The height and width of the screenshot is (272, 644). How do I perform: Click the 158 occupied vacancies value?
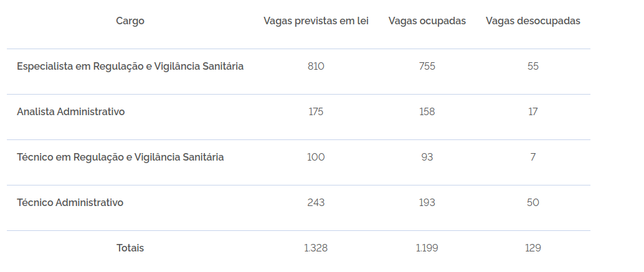[x=427, y=111]
